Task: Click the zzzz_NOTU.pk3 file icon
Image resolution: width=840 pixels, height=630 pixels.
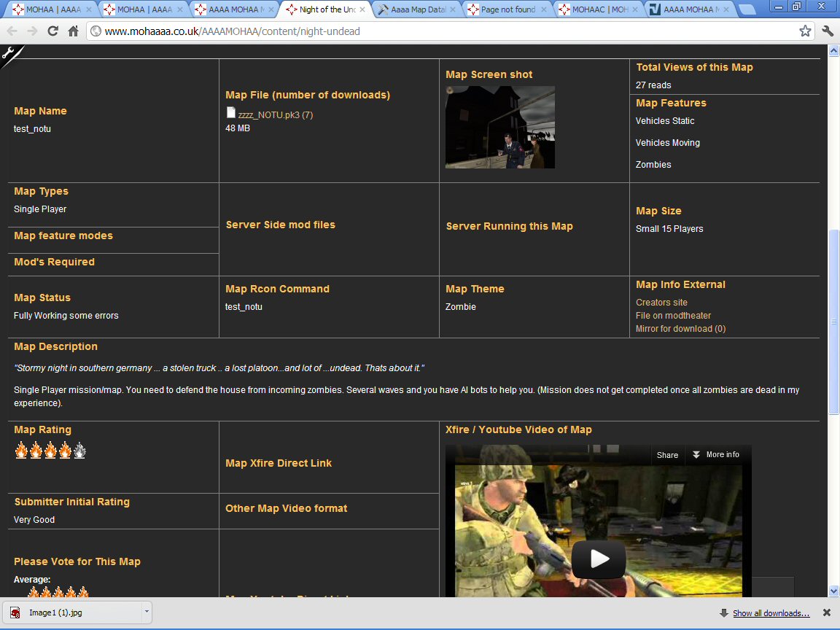Action: 231,112
